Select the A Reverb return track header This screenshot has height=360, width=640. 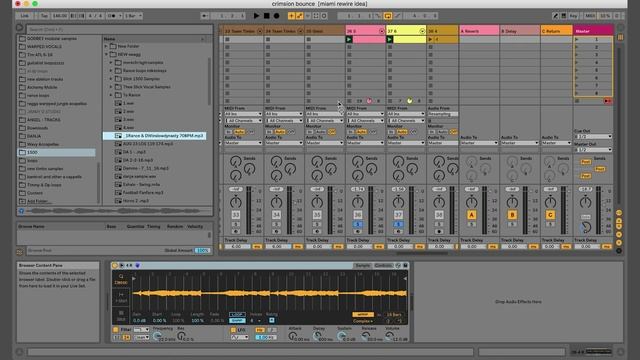[x=479, y=31]
